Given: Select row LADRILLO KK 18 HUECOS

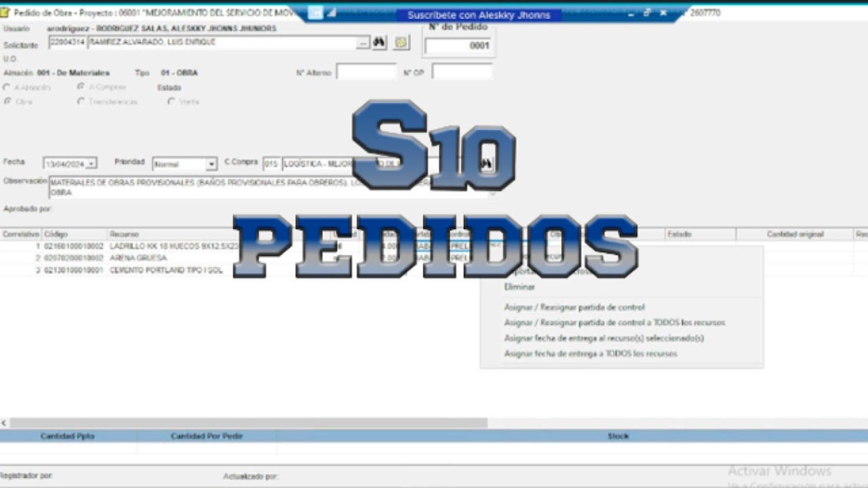Looking at the screenshot, I should 174,247.
